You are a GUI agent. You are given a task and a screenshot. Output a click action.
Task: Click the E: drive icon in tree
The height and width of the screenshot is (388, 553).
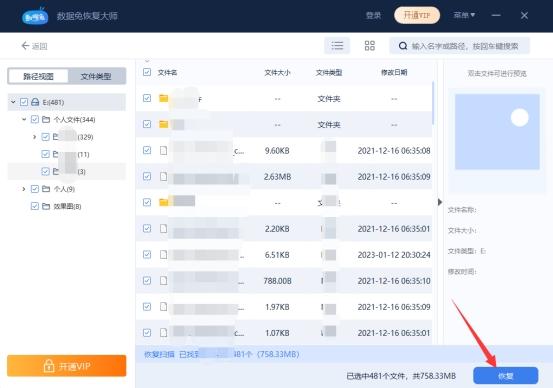click(x=35, y=102)
